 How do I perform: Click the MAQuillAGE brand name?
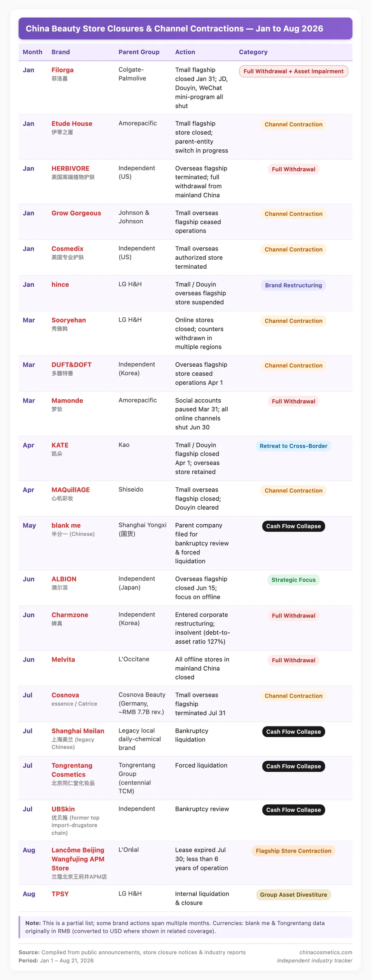[71, 490]
